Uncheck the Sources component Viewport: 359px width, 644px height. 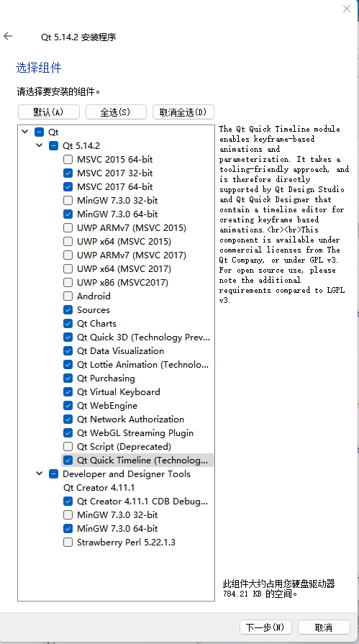pyautogui.click(x=68, y=309)
